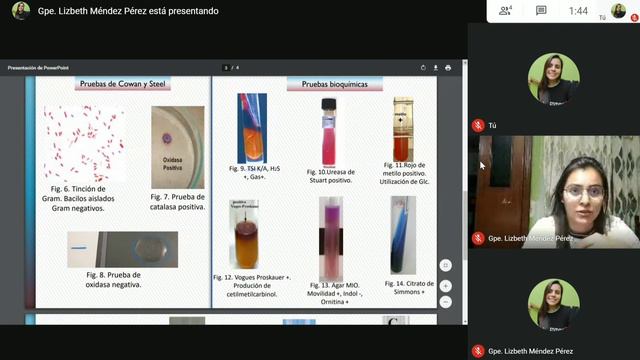Click the Voges Proskauer tube image of Fig. 12
640x360 pixels.
tap(244, 234)
